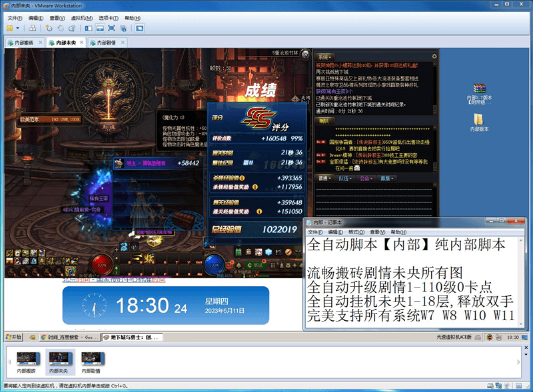The height and width of the screenshot is (392, 533).
Task: Open the 地下城与勇士 taskbar item
Action: 132,337
